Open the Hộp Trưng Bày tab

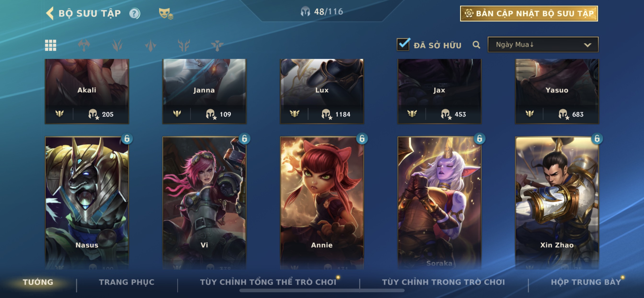coord(586,282)
